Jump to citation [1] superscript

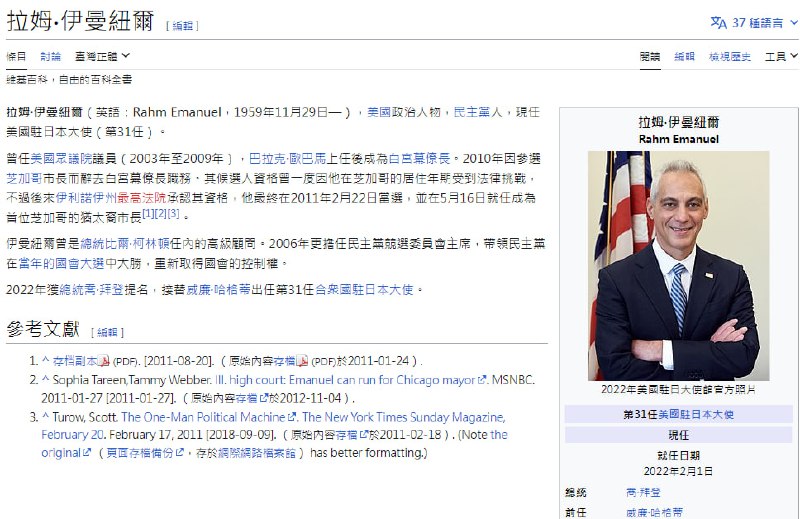point(148,213)
